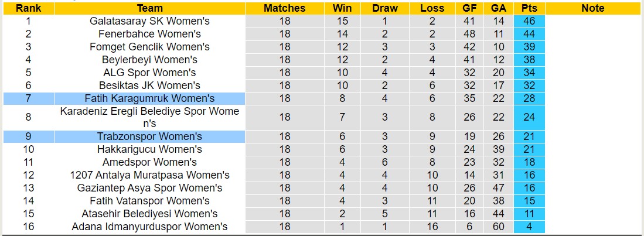
Task: Open Fenerbahce Women's team link
Action: 149,34
